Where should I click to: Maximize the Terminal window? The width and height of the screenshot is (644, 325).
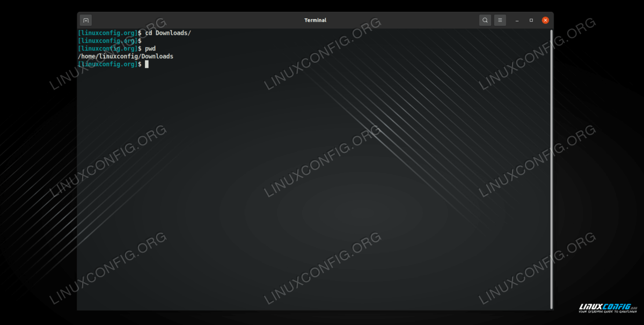(x=531, y=20)
